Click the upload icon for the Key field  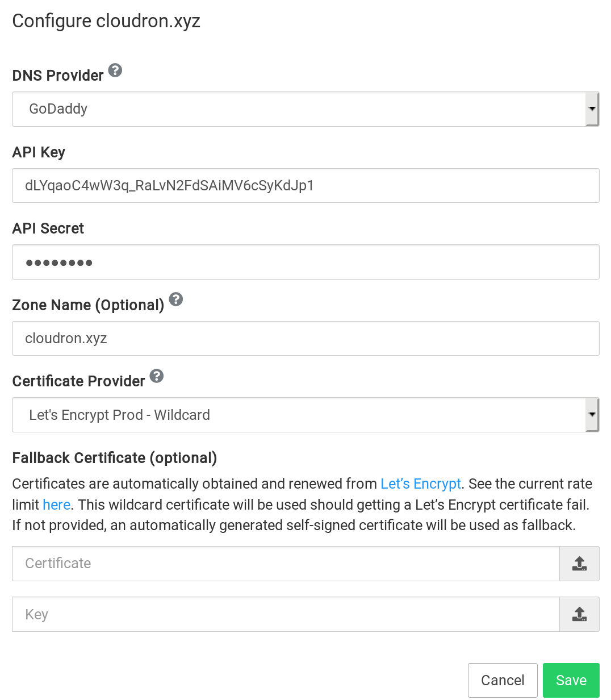click(x=579, y=614)
